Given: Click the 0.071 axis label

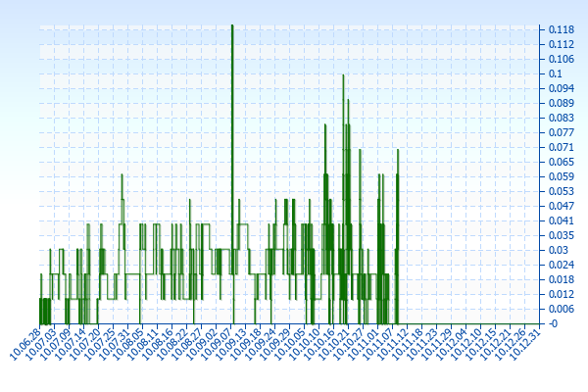Looking at the screenshot, I should point(562,147).
